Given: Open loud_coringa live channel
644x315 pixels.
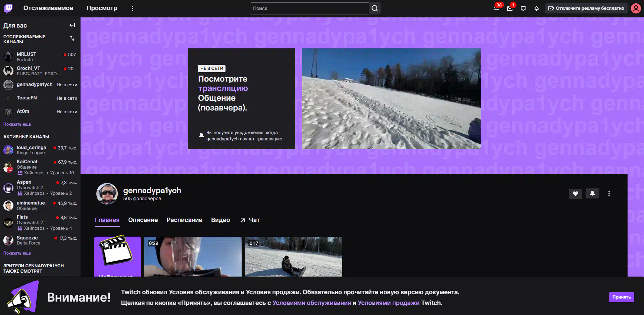Looking at the screenshot, I should tap(40, 150).
